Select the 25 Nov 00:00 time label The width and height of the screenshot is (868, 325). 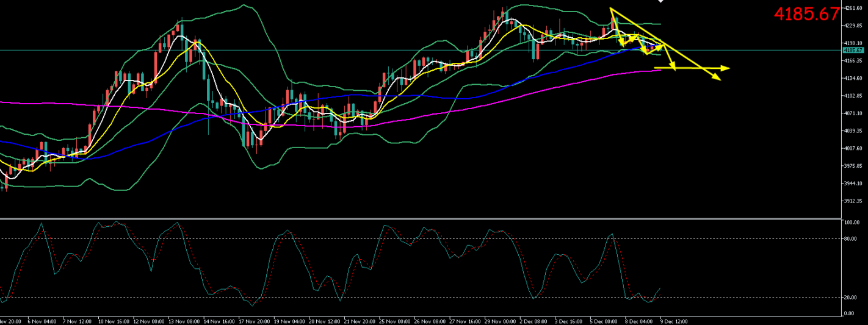(394, 320)
